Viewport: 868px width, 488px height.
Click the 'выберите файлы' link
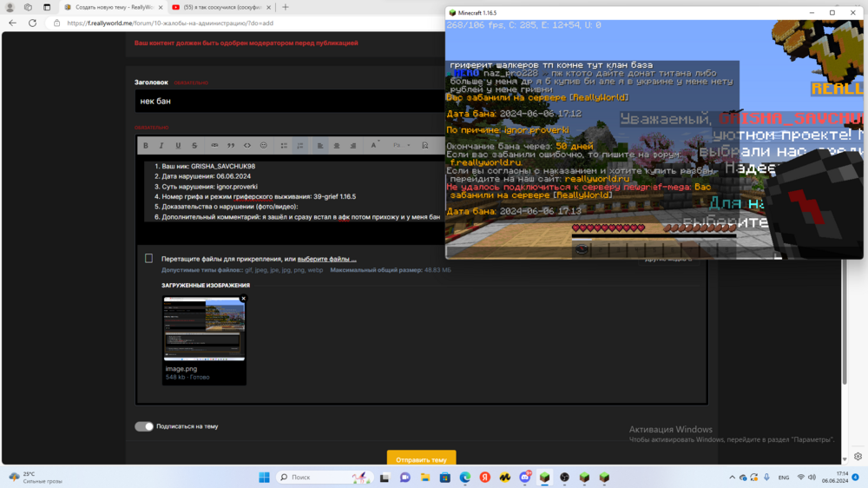click(x=326, y=259)
